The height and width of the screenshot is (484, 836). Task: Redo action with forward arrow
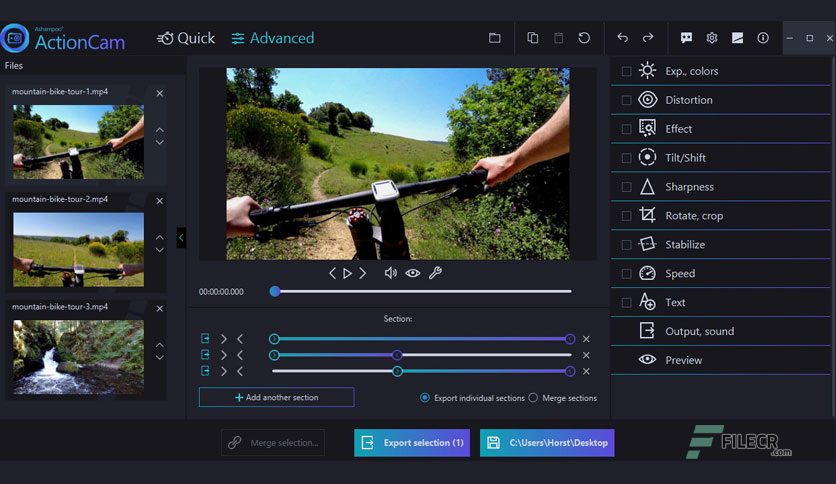[x=648, y=38]
